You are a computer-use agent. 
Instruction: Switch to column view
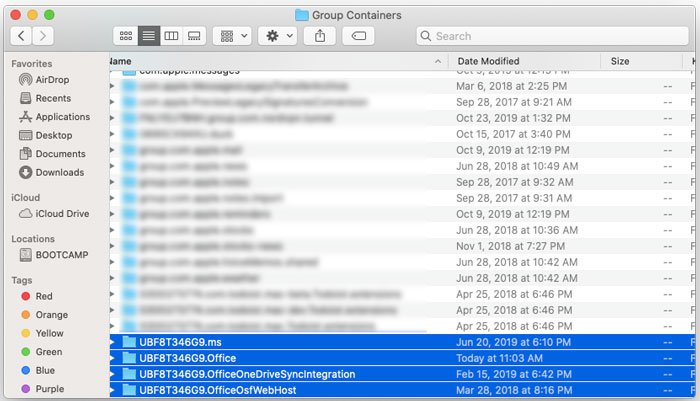click(x=171, y=36)
